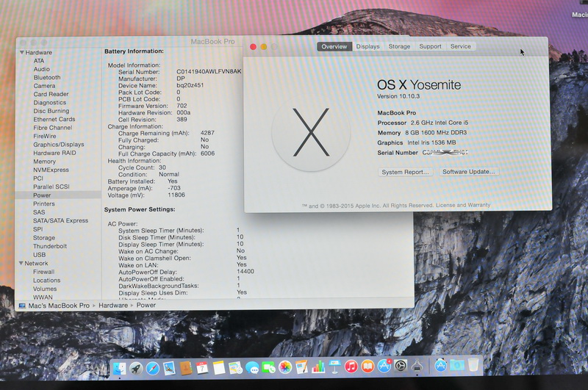
Task: Open FaceTime green icon in Dock
Action: [268, 368]
